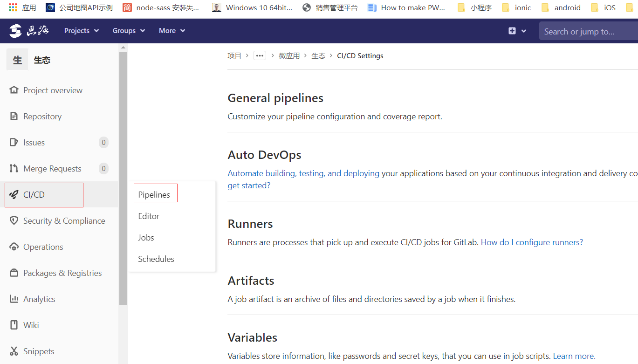Click the CI/CD rocket icon
638x364 pixels.
14,194
